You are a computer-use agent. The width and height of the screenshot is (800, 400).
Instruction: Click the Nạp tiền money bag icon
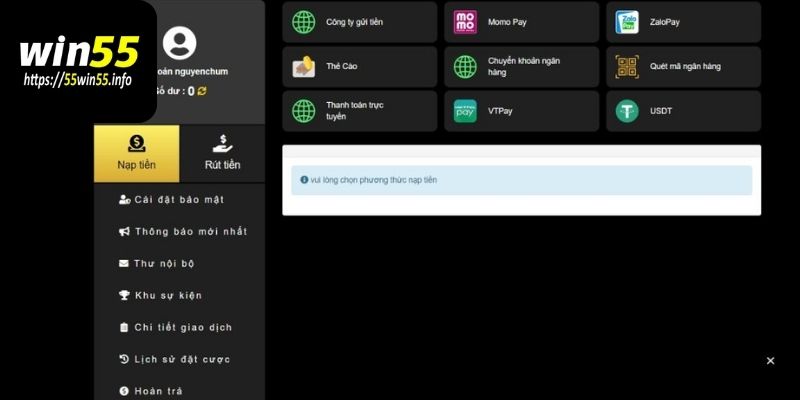137,143
